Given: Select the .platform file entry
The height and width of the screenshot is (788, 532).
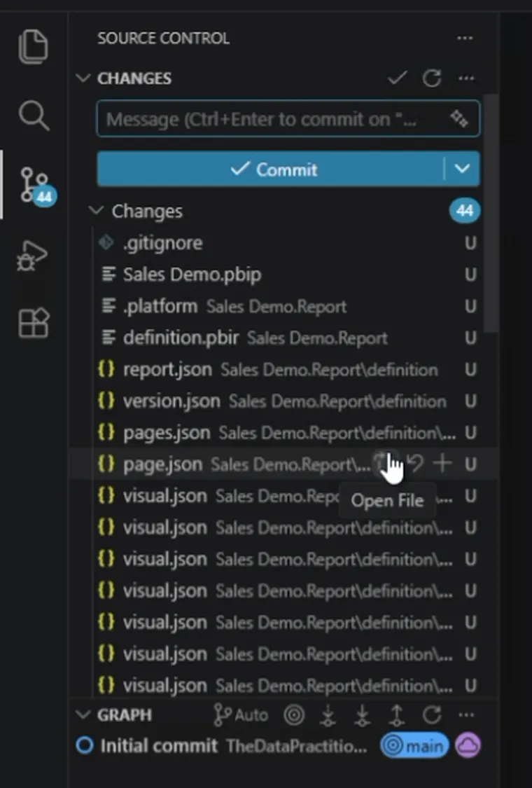Looking at the screenshot, I should (284, 307).
